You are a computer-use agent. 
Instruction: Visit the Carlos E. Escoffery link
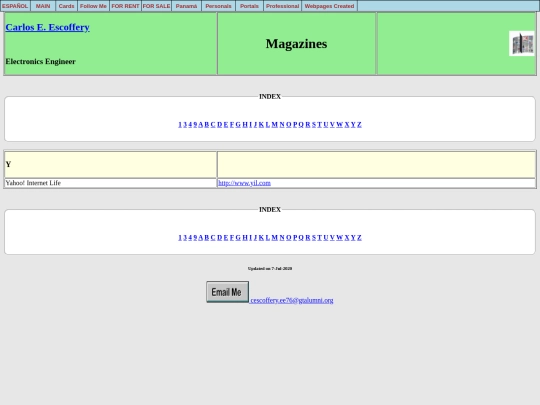click(x=48, y=27)
